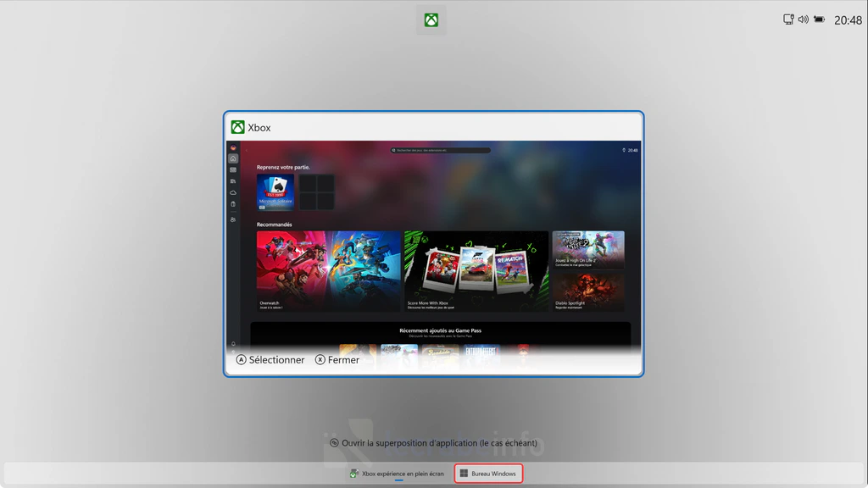This screenshot has width=868, height=488.
Task: Click the Xbox icon at top center
Action: point(431,20)
